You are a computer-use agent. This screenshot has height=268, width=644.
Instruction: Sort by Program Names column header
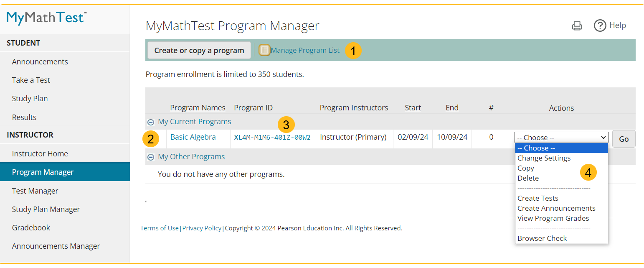[x=198, y=108]
